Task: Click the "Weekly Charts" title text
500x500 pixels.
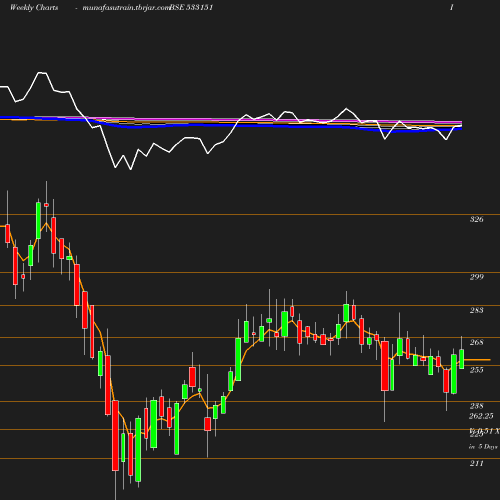Action: (34, 7)
